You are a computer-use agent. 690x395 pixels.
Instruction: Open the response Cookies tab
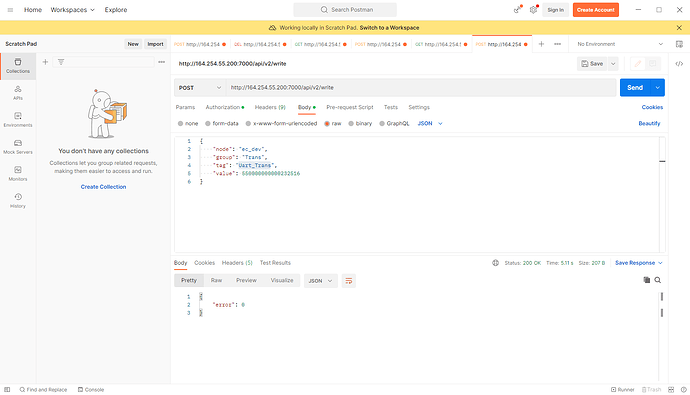point(205,263)
